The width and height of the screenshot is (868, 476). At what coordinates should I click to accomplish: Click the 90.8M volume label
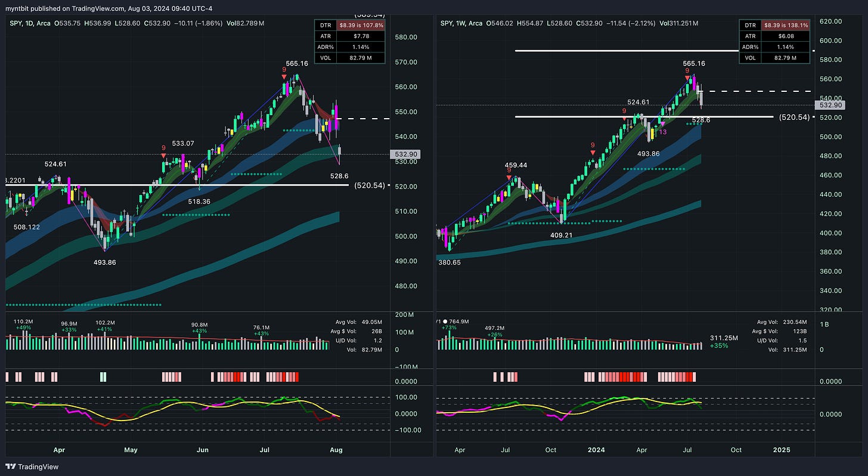(x=199, y=325)
